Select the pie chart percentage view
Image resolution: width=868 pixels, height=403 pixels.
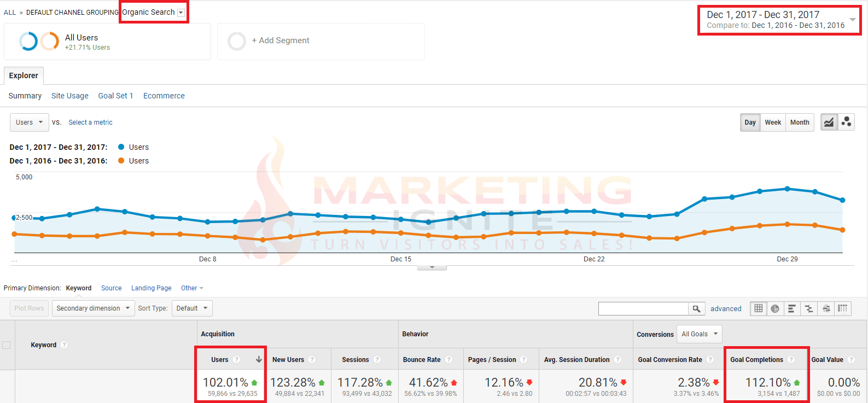(x=775, y=308)
